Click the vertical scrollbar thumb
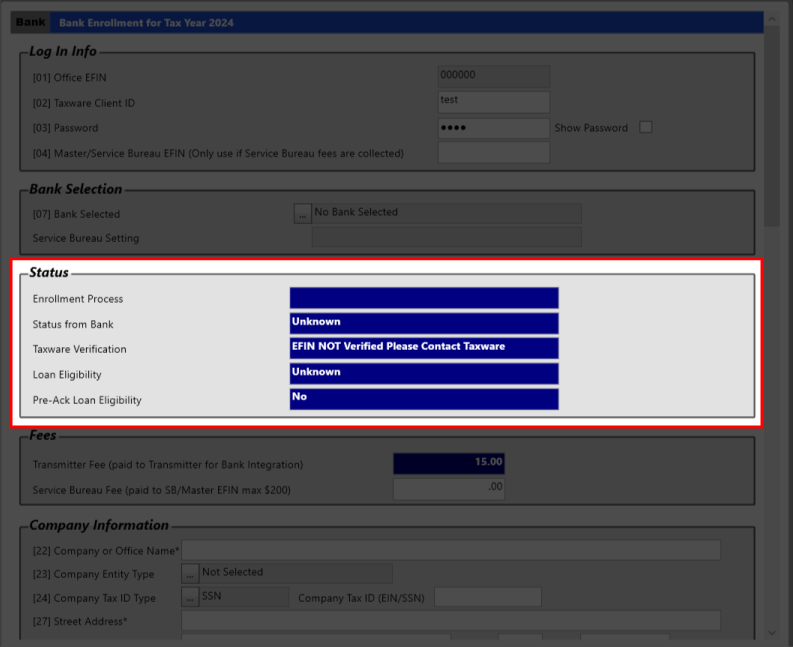 (772, 126)
